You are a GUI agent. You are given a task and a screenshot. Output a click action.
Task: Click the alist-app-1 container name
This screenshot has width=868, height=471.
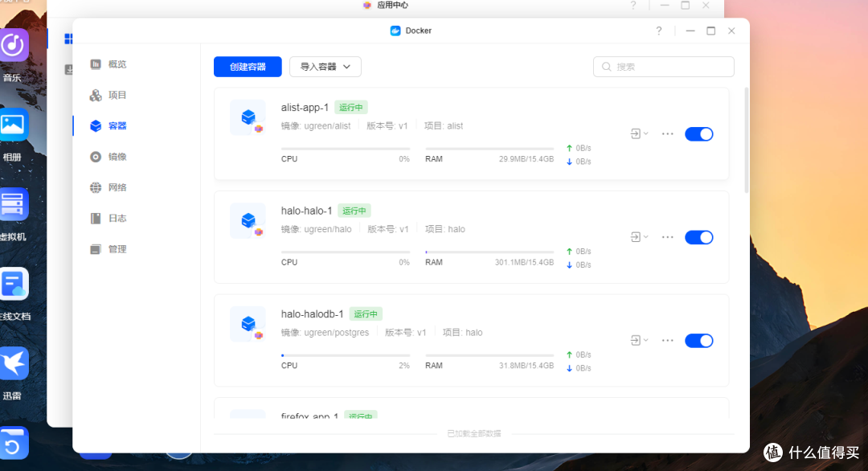tap(305, 108)
